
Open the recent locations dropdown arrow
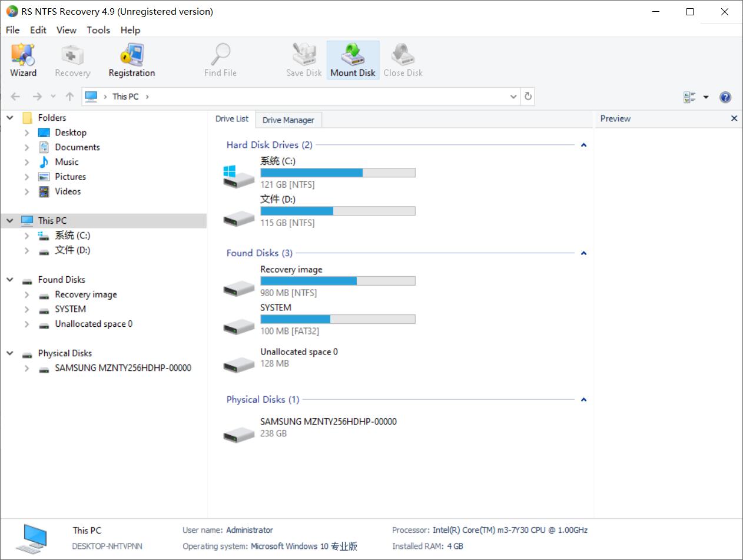tap(53, 97)
